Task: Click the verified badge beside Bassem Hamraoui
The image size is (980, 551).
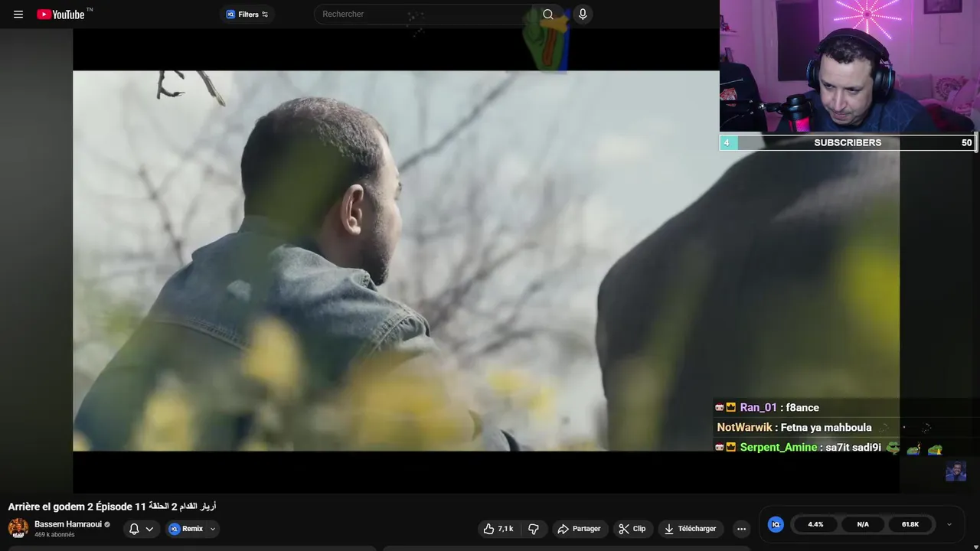Action: click(107, 525)
